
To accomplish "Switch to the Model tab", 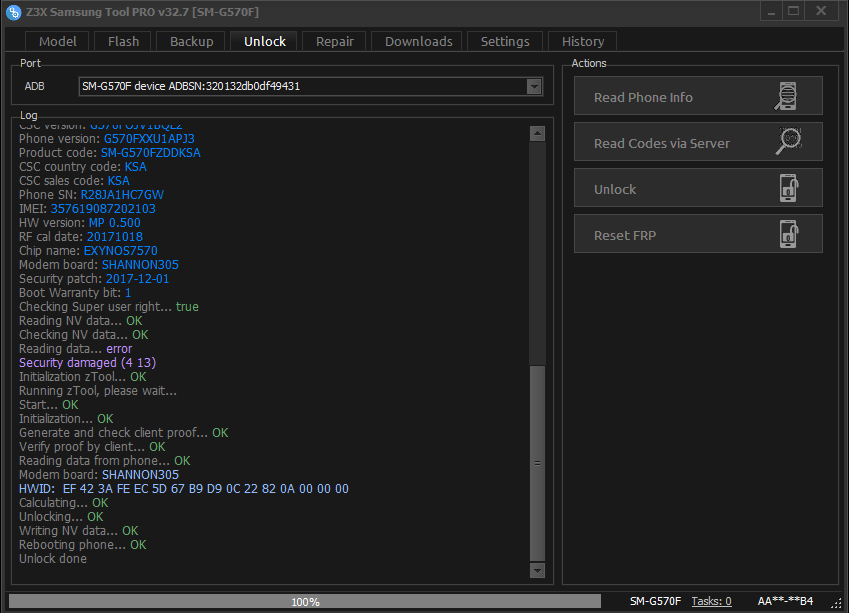I will tap(57, 42).
